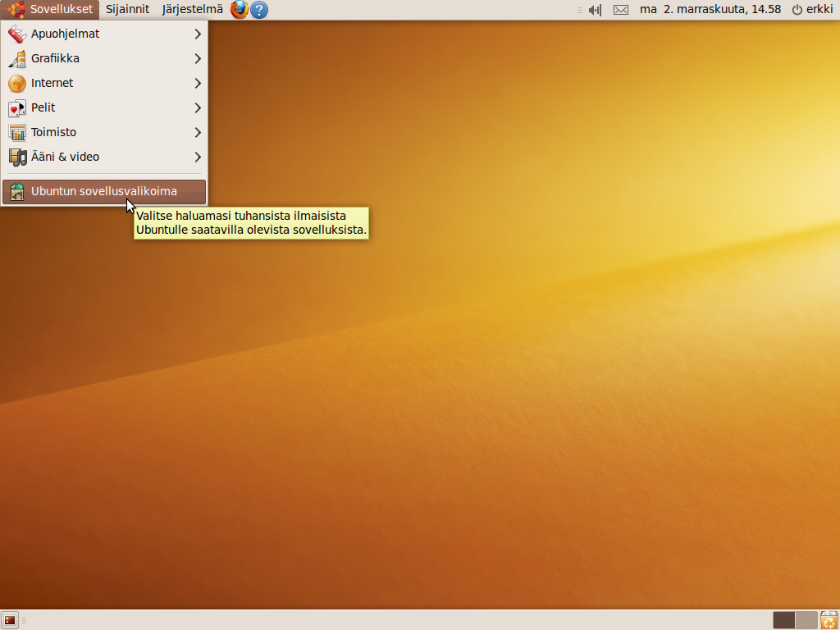
Task: Open the trash icon in the bottom panel
Action: tap(829, 620)
